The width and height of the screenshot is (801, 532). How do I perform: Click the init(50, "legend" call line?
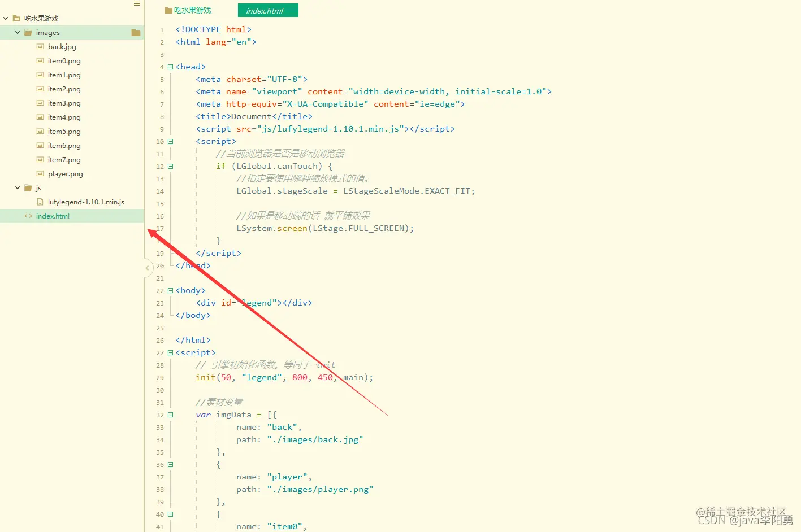pyautogui.click(x=284, y=377)
